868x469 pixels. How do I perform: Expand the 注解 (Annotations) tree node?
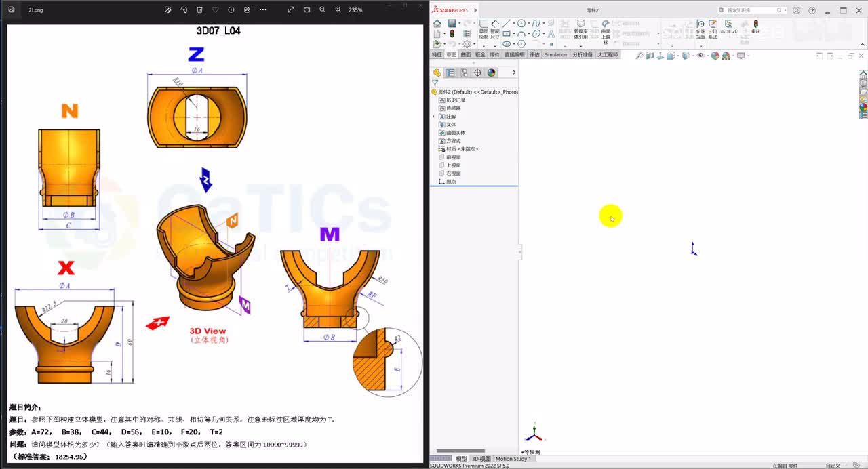coord(434,117)
